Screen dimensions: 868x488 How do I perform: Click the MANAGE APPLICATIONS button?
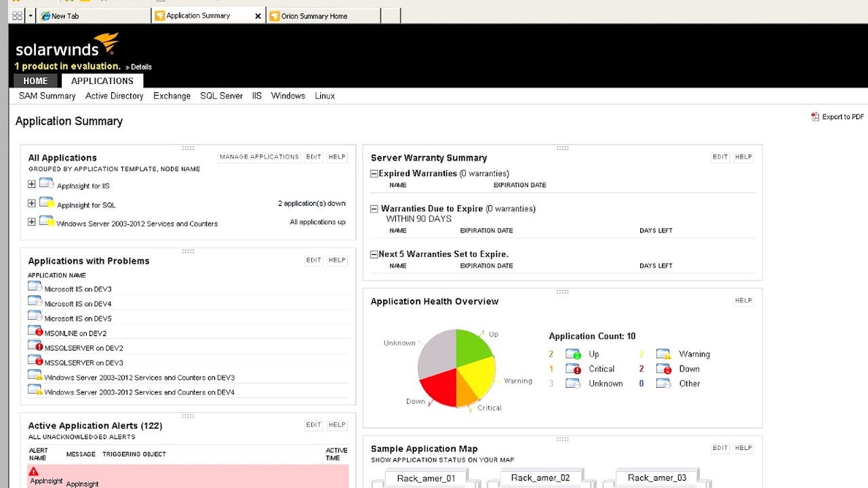click(259, 157)
